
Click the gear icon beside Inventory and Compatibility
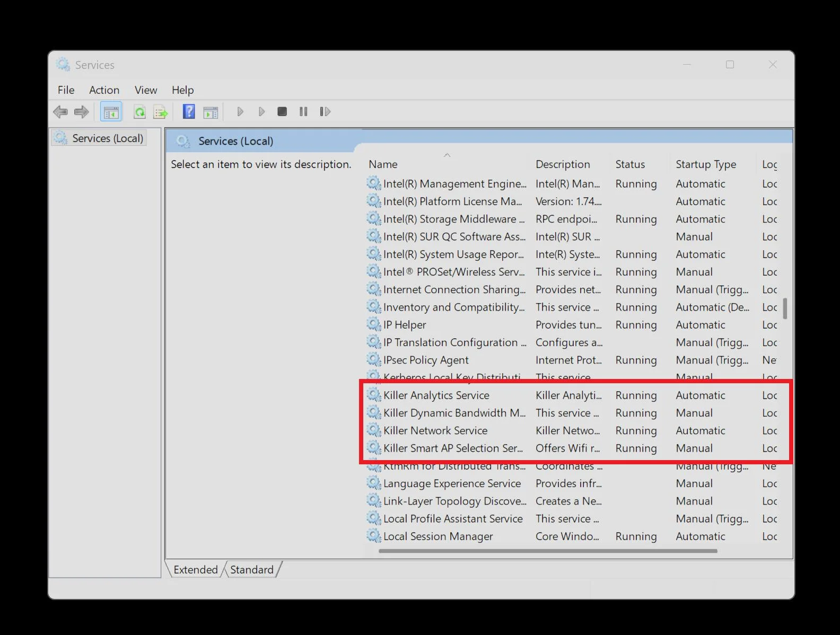pos(374,306)
